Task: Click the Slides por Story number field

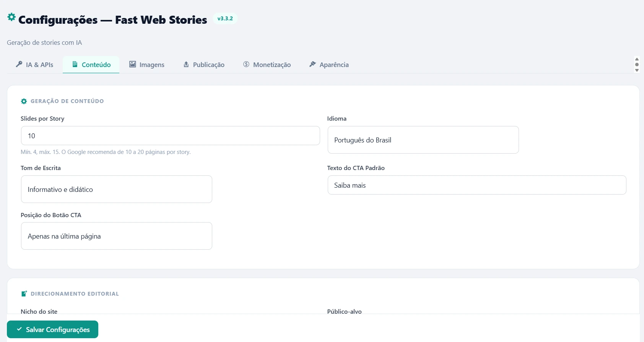Action: point(170,136)
